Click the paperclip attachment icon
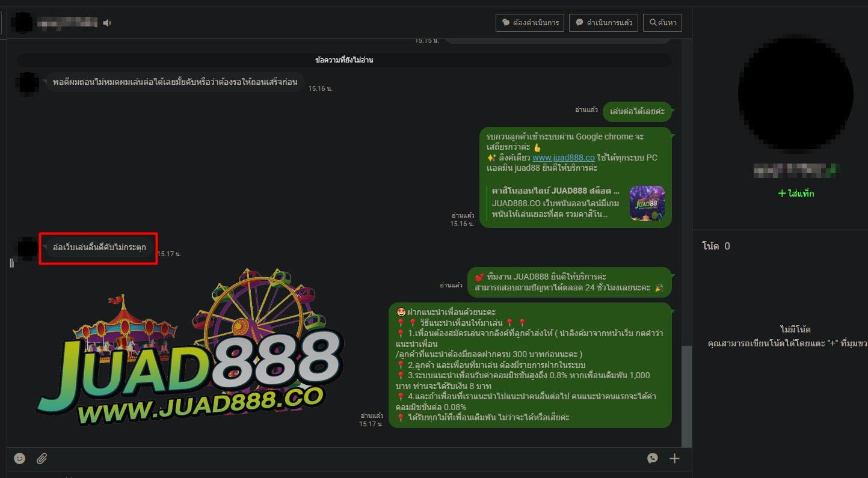868x478 pixels. (42, 458)
